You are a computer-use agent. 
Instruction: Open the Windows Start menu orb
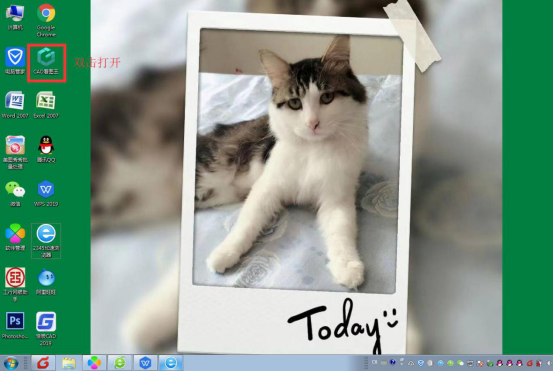tap(11, 363)
